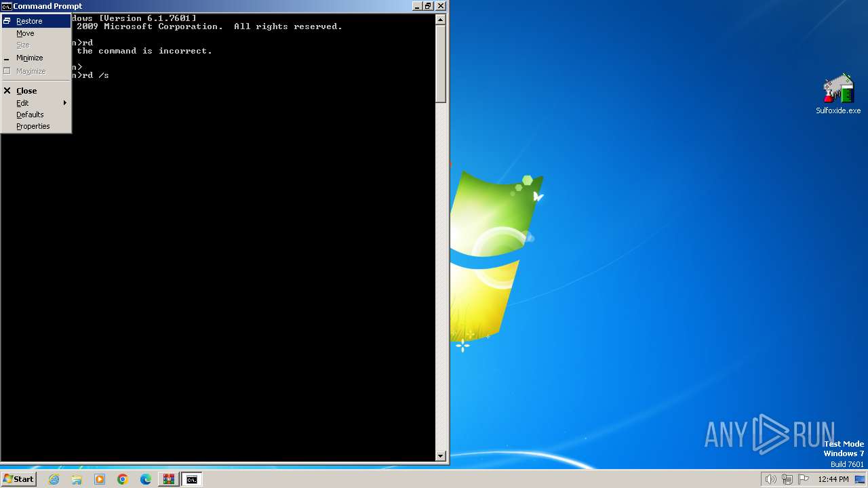Viewport: 868px width, 488px height.
Task: Click the network status tray icon
Action: tap(787, 479)
